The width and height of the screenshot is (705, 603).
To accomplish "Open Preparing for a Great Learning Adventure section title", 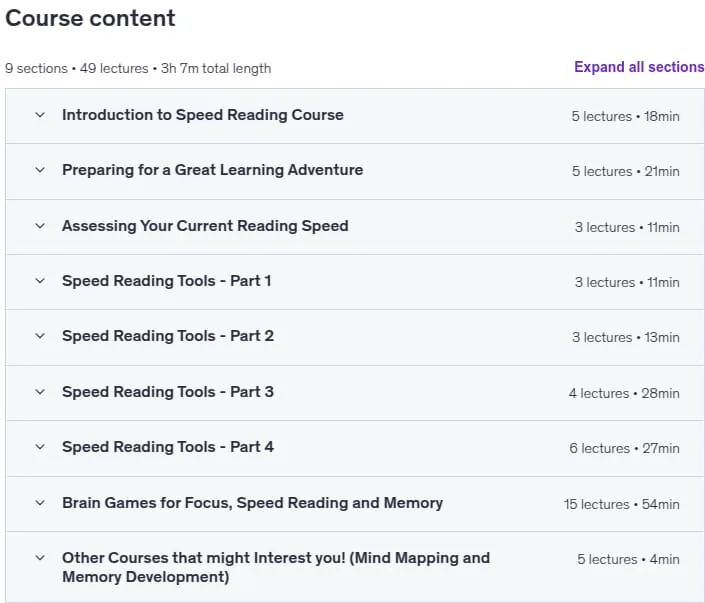I will coord(213,170).
